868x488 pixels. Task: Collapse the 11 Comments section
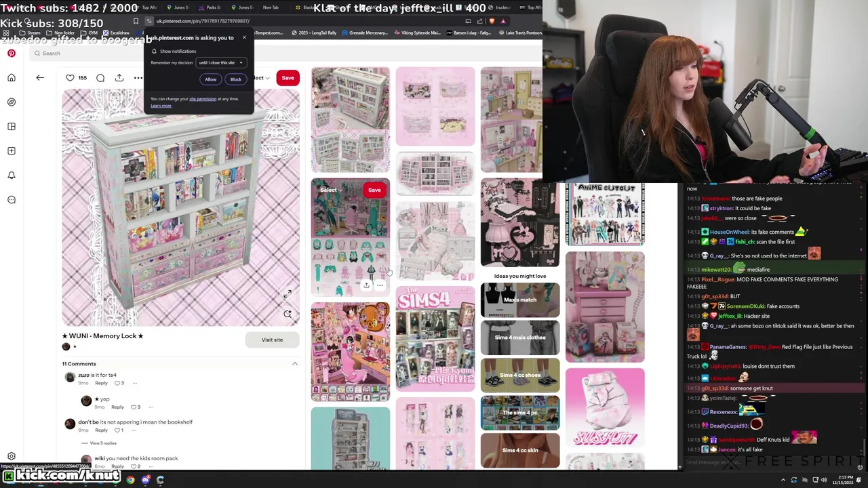click(x=295, y=364)
